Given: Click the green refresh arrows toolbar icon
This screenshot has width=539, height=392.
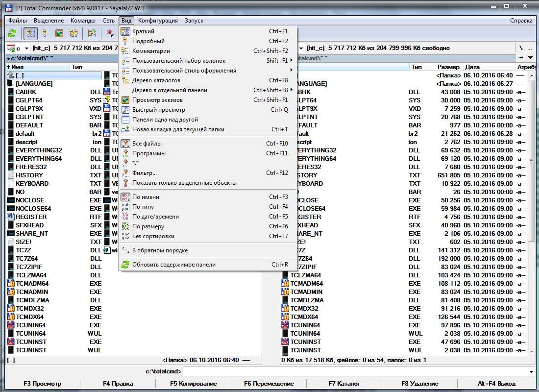Looking at the screenshot, I should pos(12,33).
